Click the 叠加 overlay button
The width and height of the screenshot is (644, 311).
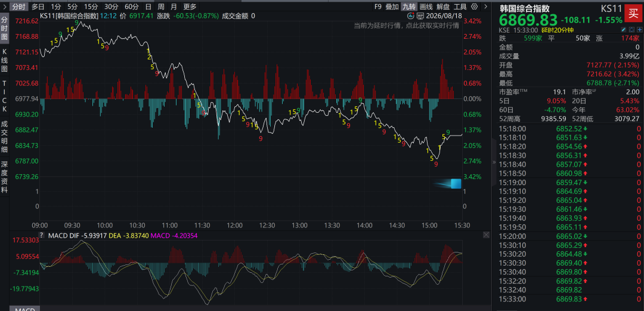coord(392,7)
